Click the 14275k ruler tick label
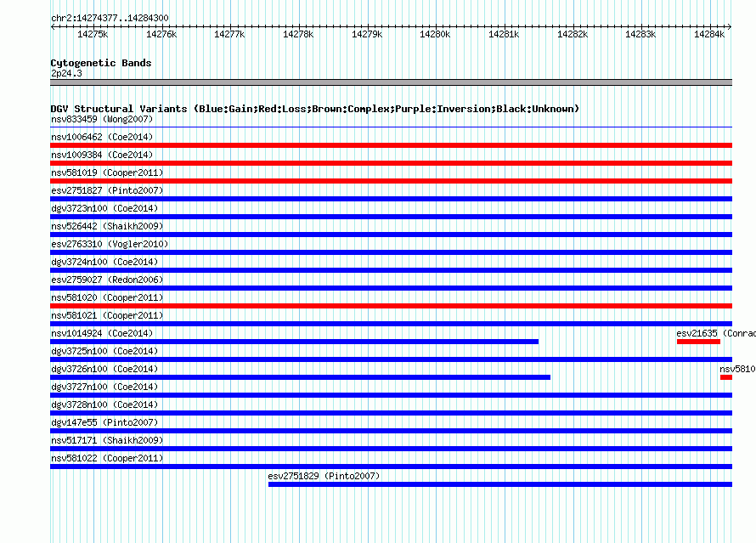 click(93, 34)
